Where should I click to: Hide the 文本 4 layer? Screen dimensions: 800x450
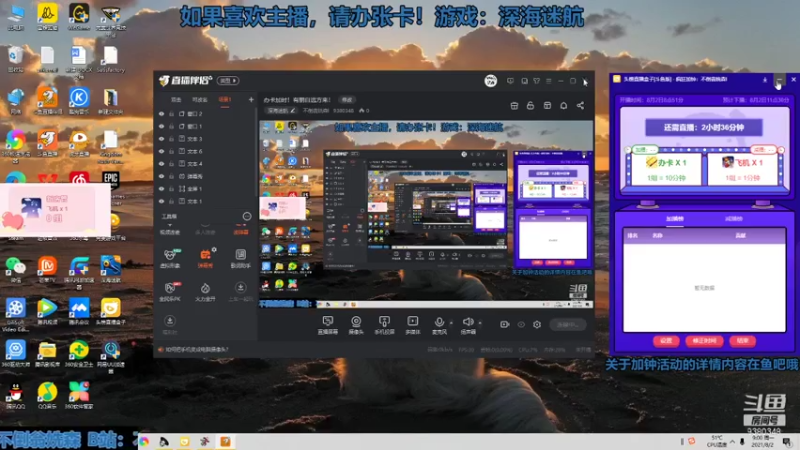[x=162, y=164]
